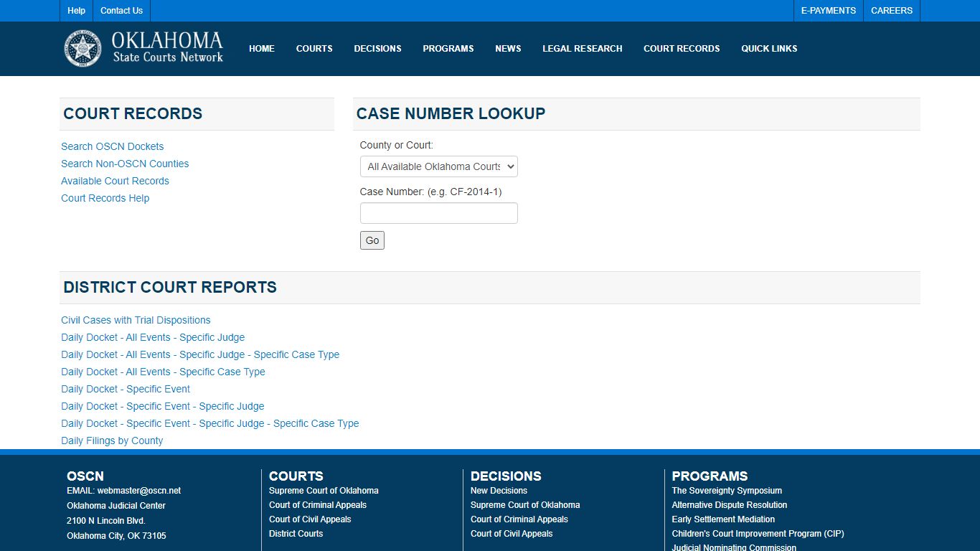Open Daily Docket - All Events - Specific Case Type
The image size is (980, 551).
(x=163, y=372)
